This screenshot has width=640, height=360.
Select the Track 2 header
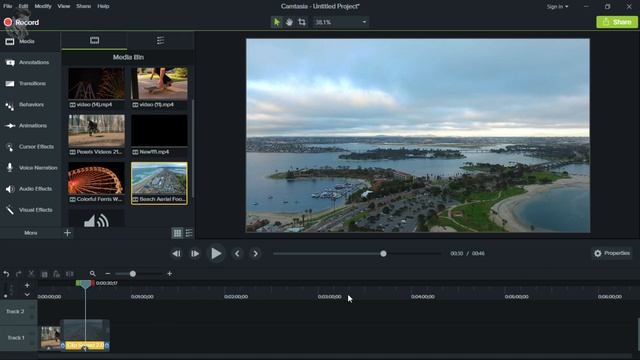click(x=18, y=311)
